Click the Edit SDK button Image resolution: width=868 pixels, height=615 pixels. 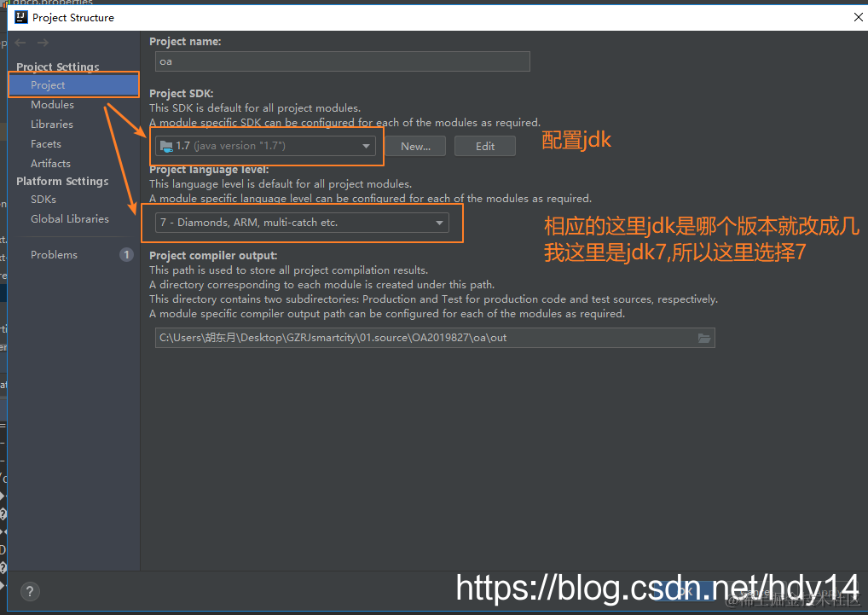(485, 146)
